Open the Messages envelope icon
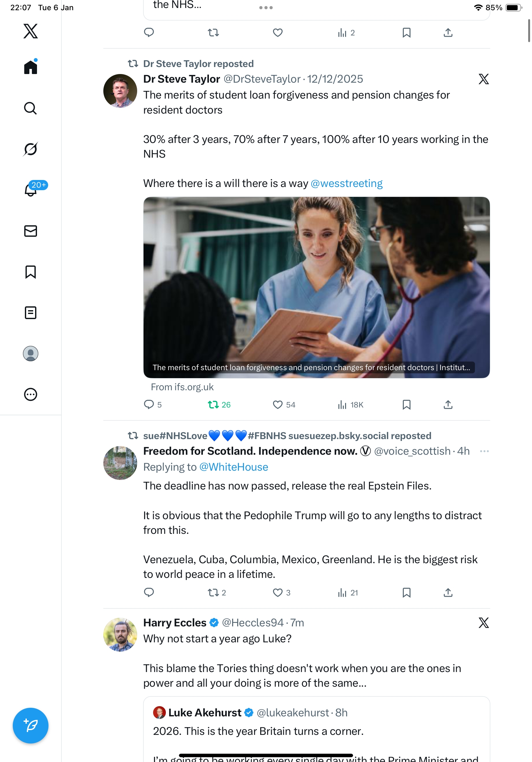The height and width of the screenshot is (762, 532). [x=31, y=231]
